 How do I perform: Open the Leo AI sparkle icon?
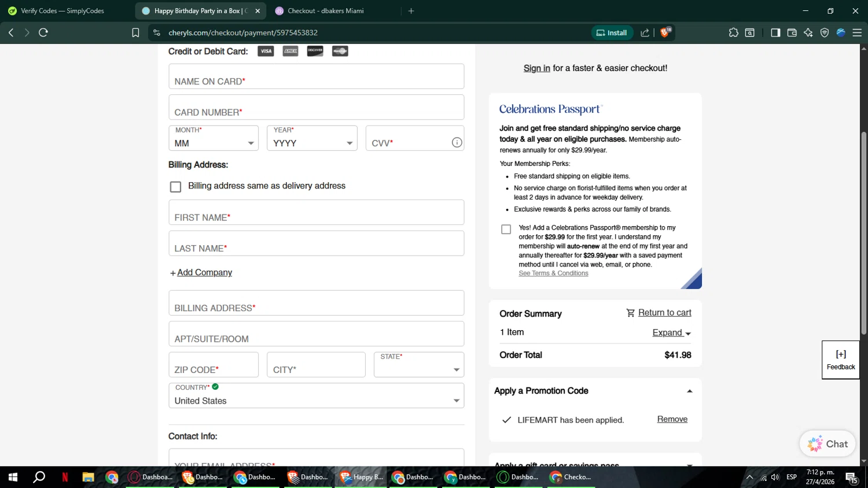pos(808,33)
